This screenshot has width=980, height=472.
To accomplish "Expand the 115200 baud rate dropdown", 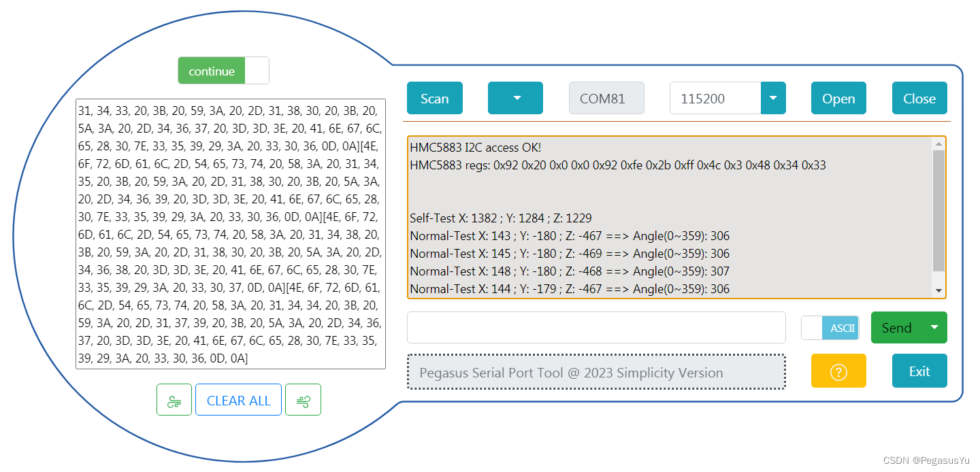I will (773, 98).
